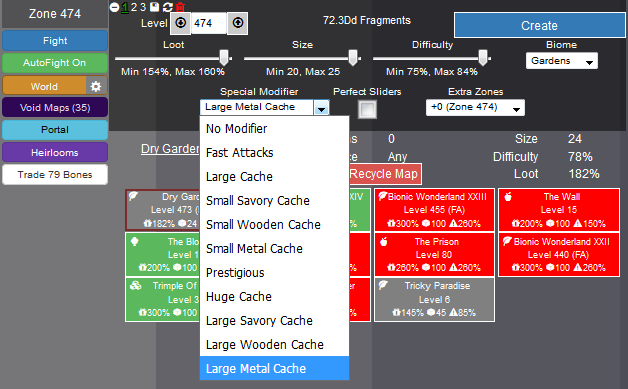Viewport: 628px width, 389px height.
Task: Toggle AutoFight On button
Action: coord(55,63)
